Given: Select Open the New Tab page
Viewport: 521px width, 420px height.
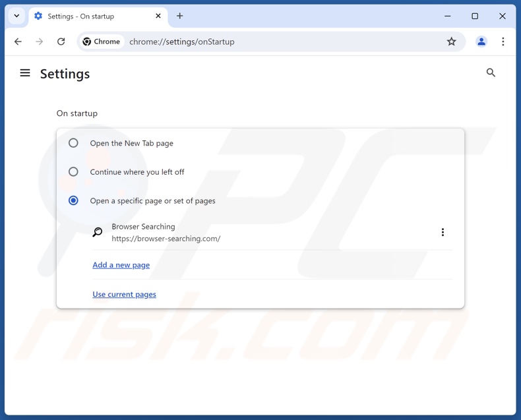Looking at the screenshot, I should click(73, 143).
